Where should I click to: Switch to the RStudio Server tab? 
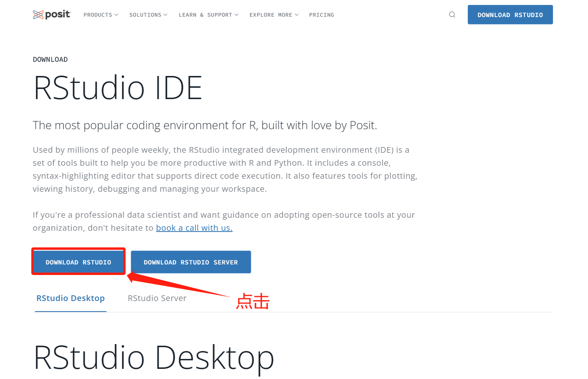pos(157,298)
